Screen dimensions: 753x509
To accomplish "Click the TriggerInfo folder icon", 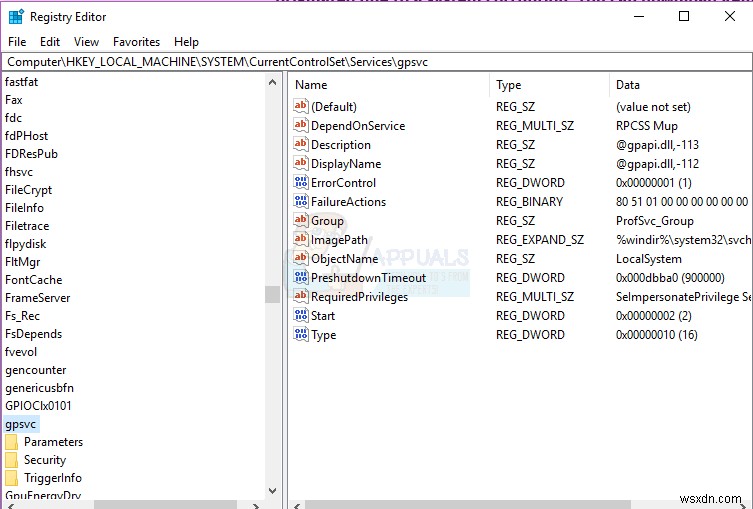I will (12, 478).
